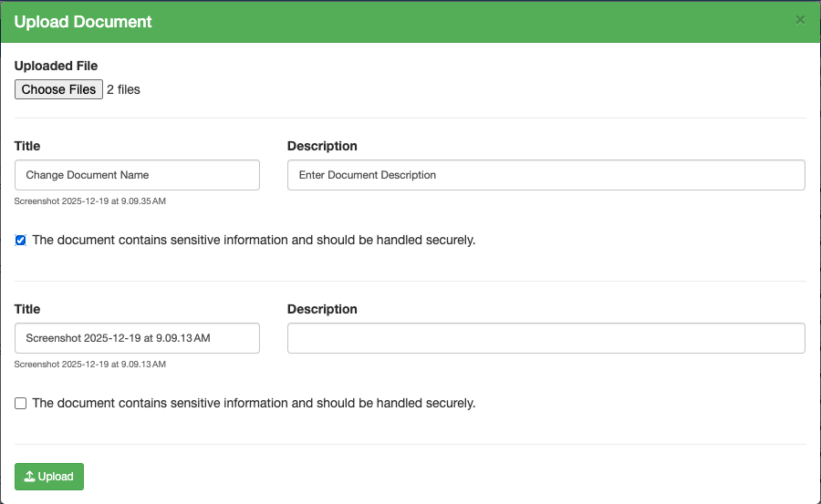This screenshot has height=504, width=821.
Task: Click the Upload Document header title
Action: point(83,21)
